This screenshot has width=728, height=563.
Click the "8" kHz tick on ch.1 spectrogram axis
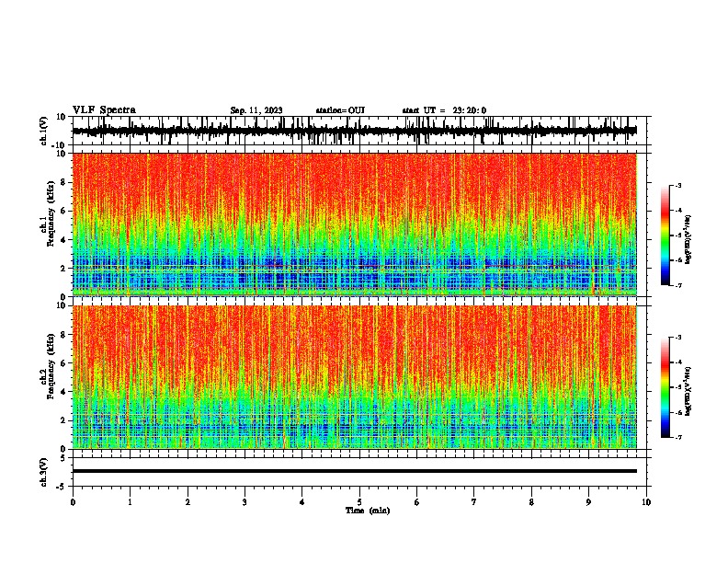coord(64,182)
